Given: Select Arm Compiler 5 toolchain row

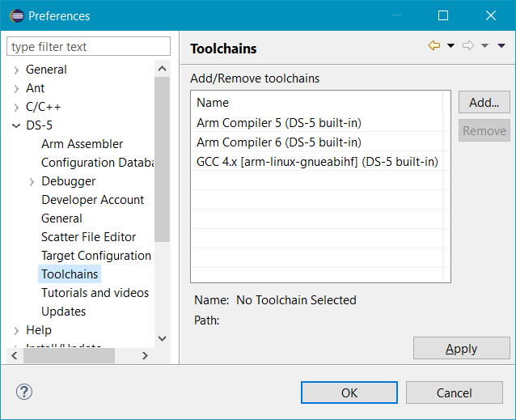Looking at the screenshot, I should click(278, 123).
